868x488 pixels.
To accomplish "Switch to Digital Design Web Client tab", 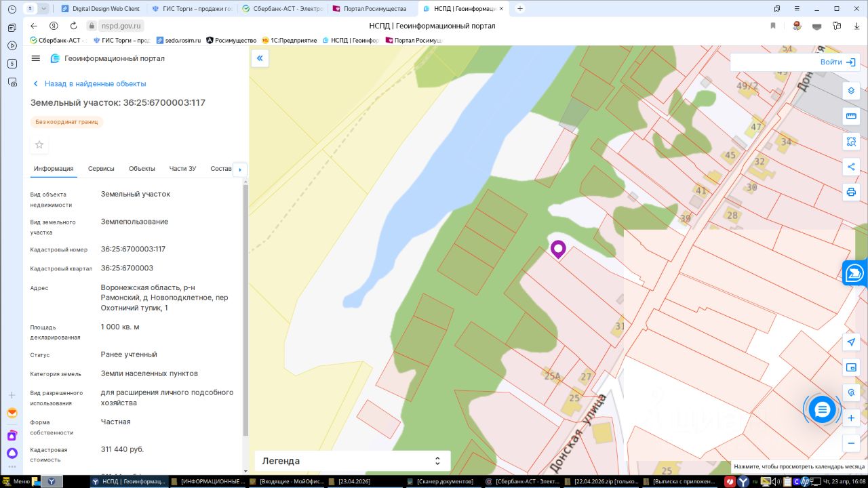I will [100, 9].
